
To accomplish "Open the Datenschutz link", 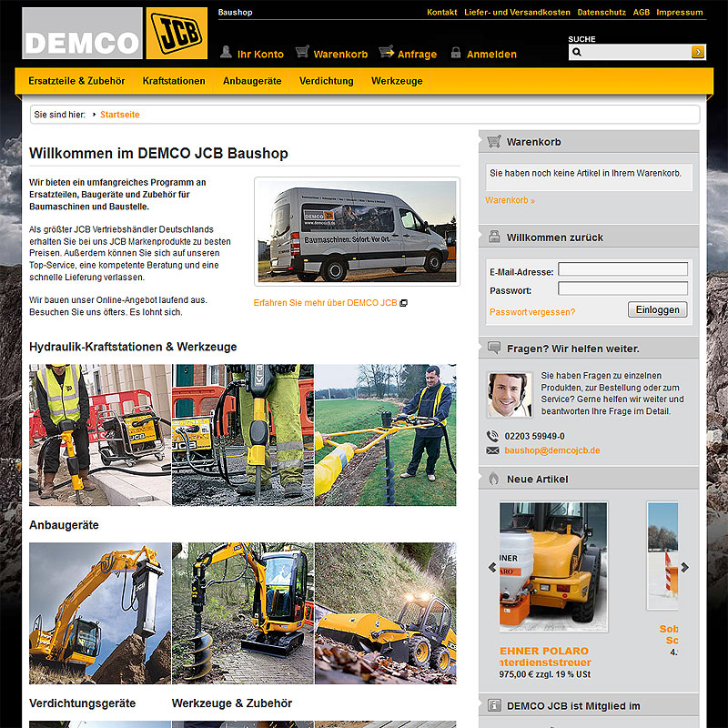I will coord(602,12).
